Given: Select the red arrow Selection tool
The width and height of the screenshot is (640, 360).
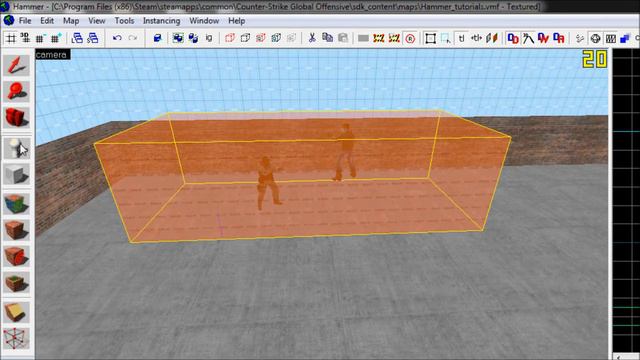Looking at the screenshot, I should 16,65.
